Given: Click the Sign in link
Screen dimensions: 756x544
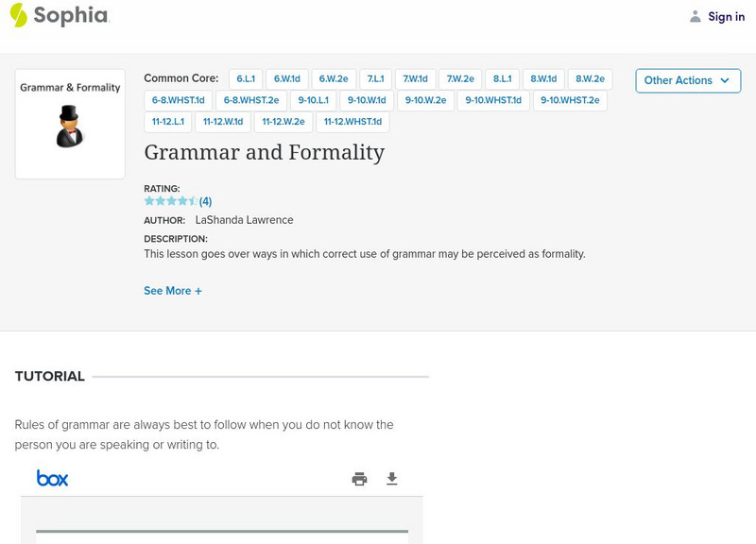Looking at the screenshot, I should (726, 16).
